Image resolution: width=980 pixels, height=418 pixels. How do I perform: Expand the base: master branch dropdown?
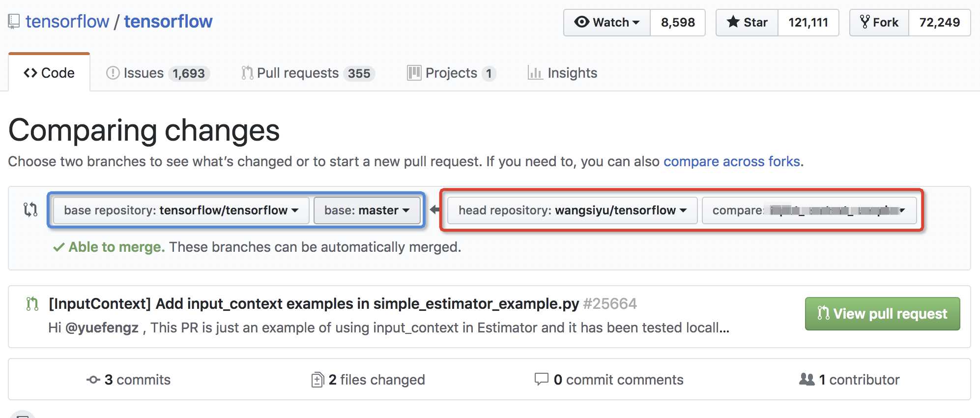coord(367,210)
